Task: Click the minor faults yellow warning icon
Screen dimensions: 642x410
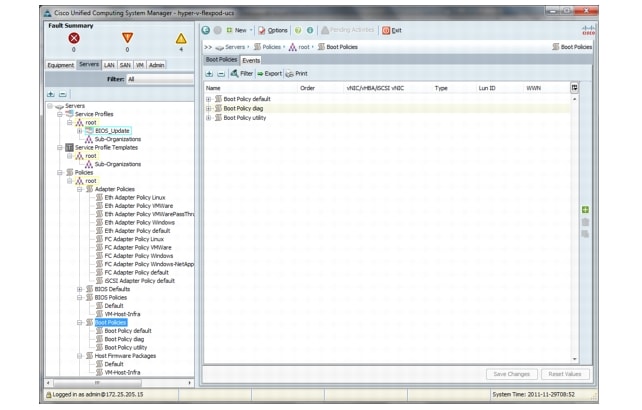Action: click(181, 39)
